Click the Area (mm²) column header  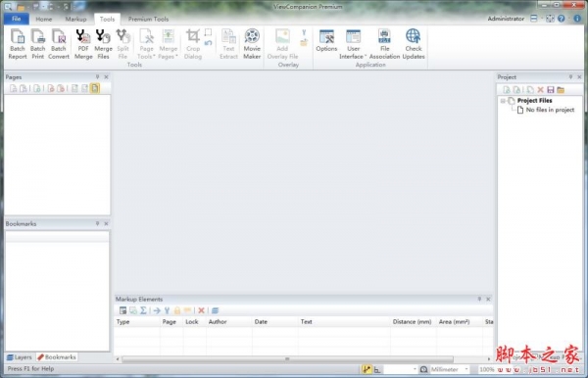click(x=459, y=321)
